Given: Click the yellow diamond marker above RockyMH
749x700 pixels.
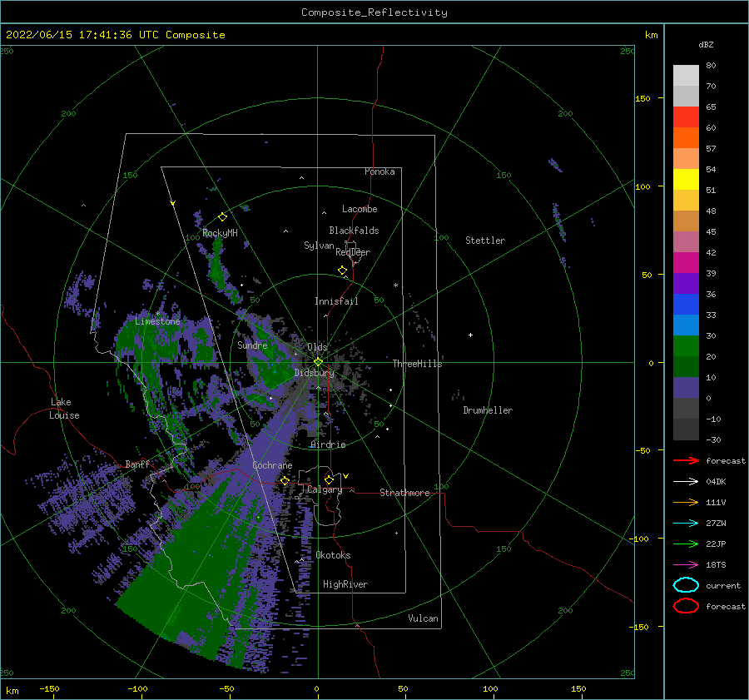Looking at the screenshot, I should click(222, 217).
